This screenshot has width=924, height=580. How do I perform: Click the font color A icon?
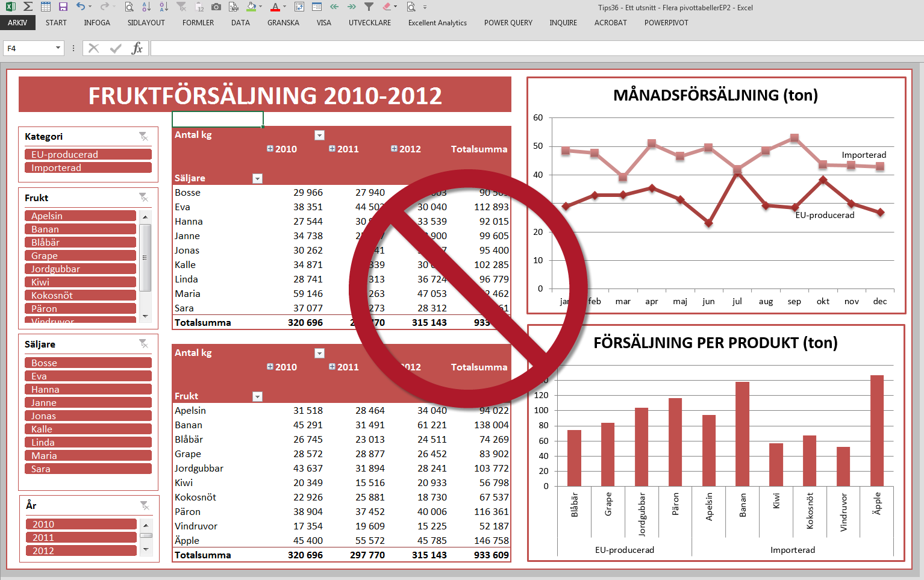(x=275, y=7)
